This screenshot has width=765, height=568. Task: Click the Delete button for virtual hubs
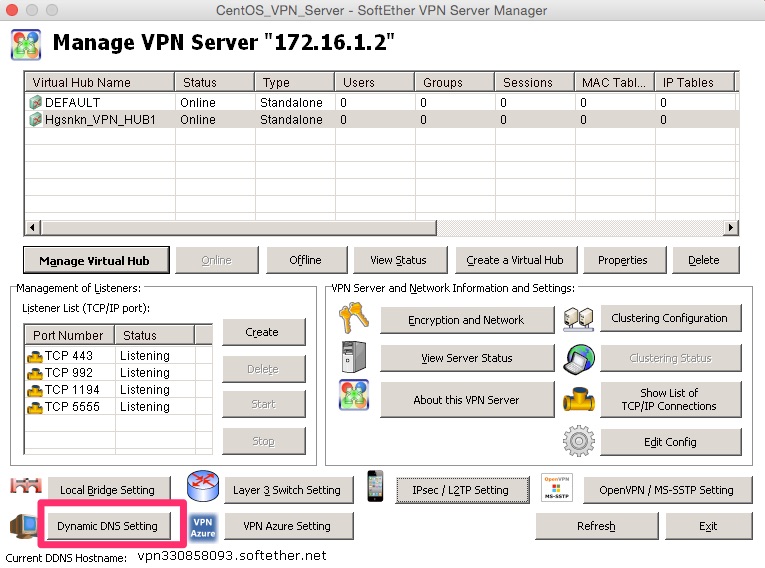705,260
